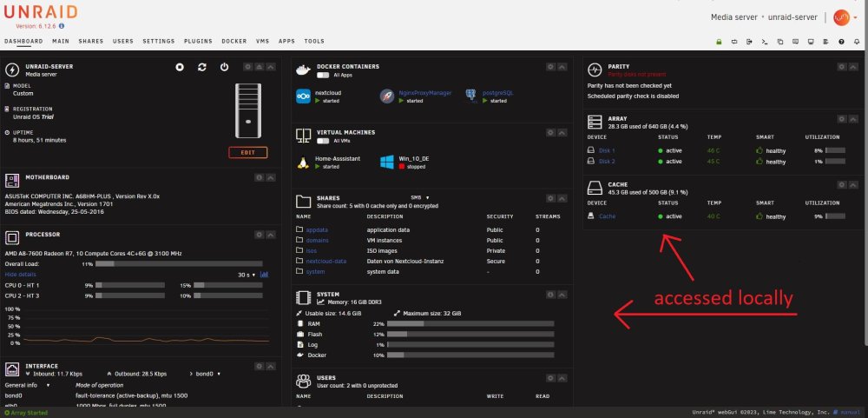Collapse the Interface panel
Viewport: 868px width, 418px height.
tap(271, 367)
